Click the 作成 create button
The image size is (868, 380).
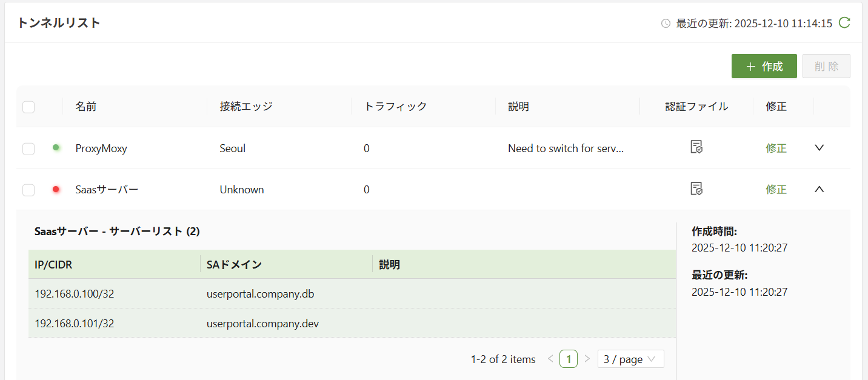click(x=764, y=66)
